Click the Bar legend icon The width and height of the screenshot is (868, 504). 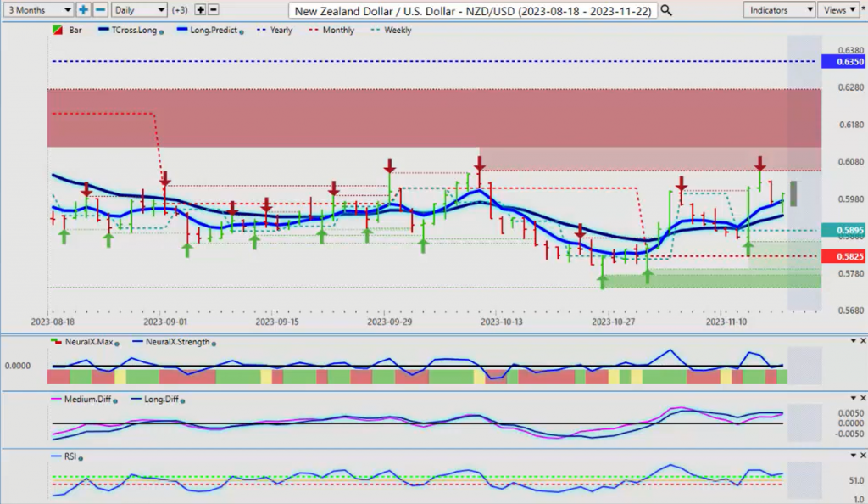56,31
